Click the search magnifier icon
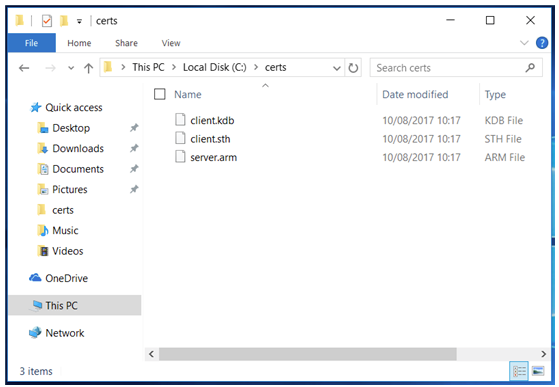 pyautogui.click(x=530, y=67)
